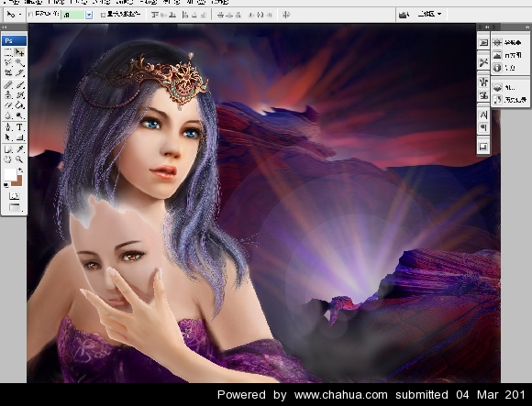Select the History Brush tool
This screenshot has width=532, height=406.
click(x=19, y=95)
